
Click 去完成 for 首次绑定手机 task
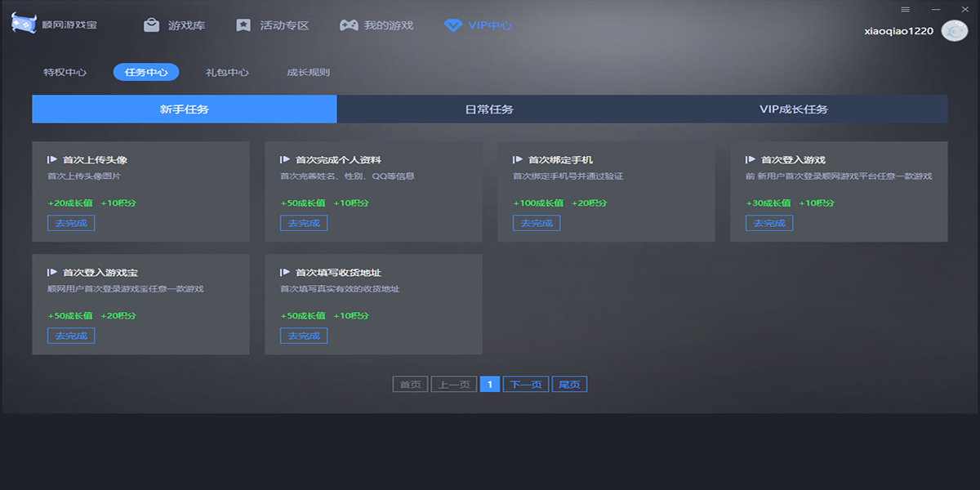[537, 223]
